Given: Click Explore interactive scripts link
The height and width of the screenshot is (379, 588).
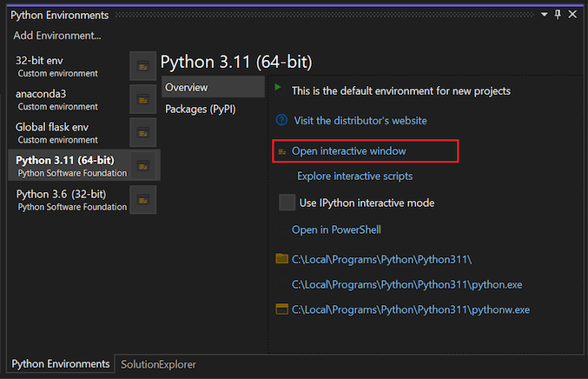Looking at the screenshot, I should click(x=354, y=176).
